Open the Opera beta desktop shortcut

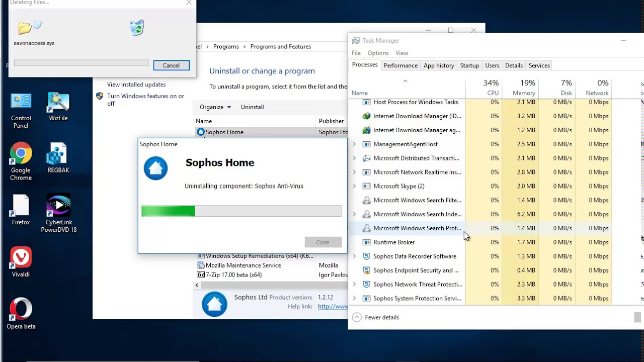click(x=21, y=314)
